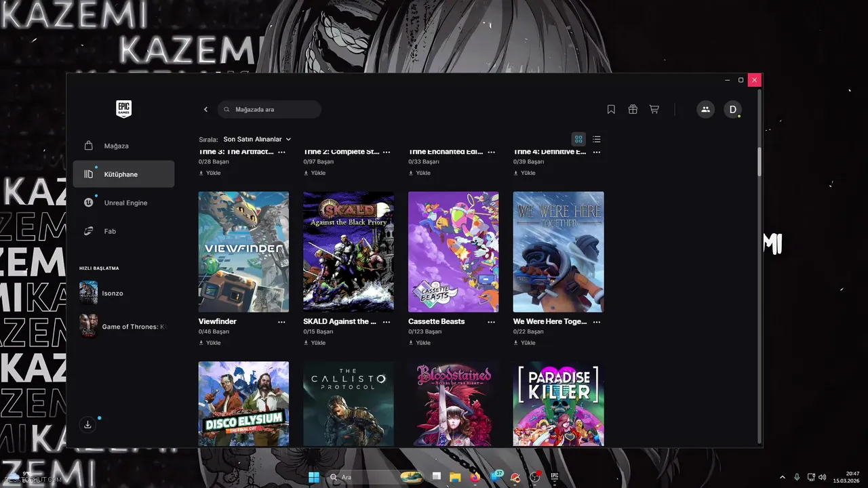868x488 pixels.
Task: Open Epic Games Launcher taskbar icon
Action: coord(554,477)
